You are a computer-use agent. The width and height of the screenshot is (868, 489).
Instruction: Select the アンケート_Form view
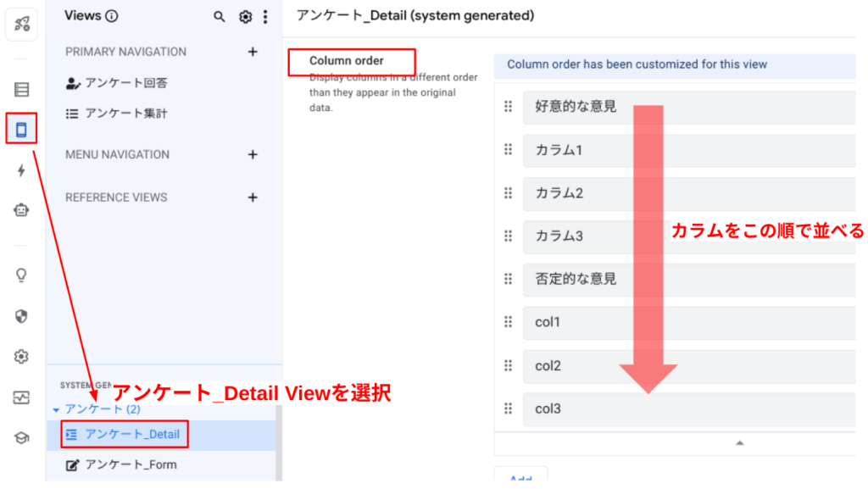(130, 464)
